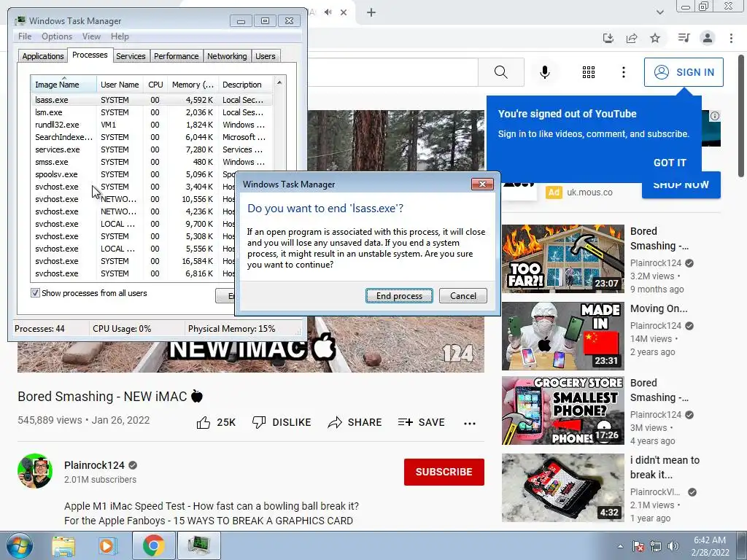Screen dimensions: 747x560
Task: Open Task Manager Help menu
Action: [120, 36]
